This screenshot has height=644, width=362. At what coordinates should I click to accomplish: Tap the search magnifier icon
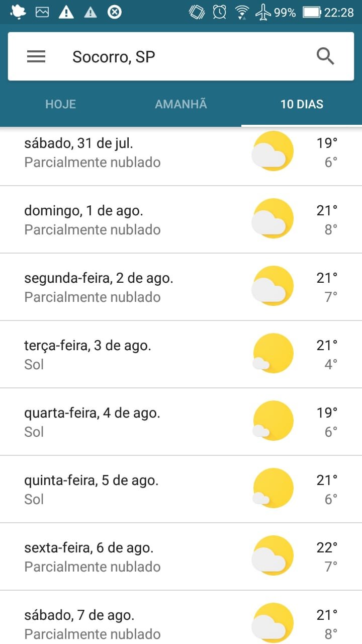[x=325, y=56]
